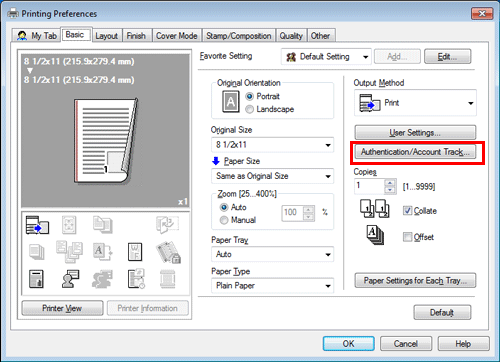The height and width of the screenshot is (362, 500).
Task: Click the print output method icon in status grid
Action: (x=37, y=225)
